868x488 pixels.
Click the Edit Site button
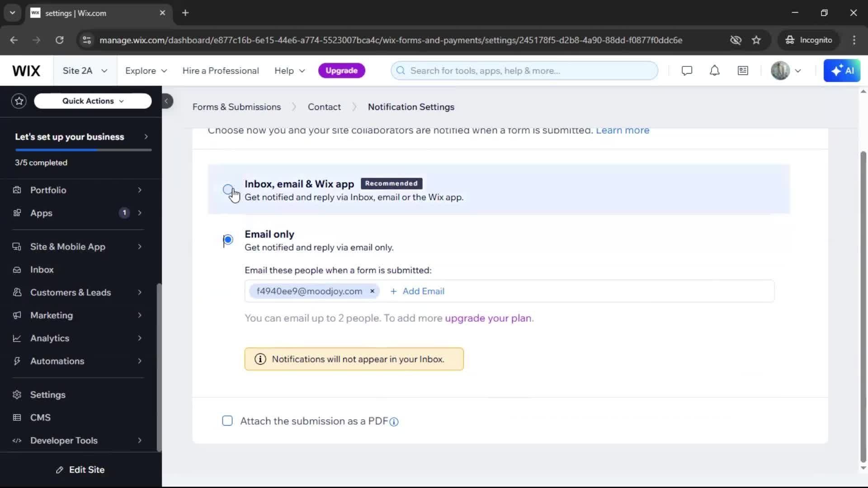(x=80, y=470)
